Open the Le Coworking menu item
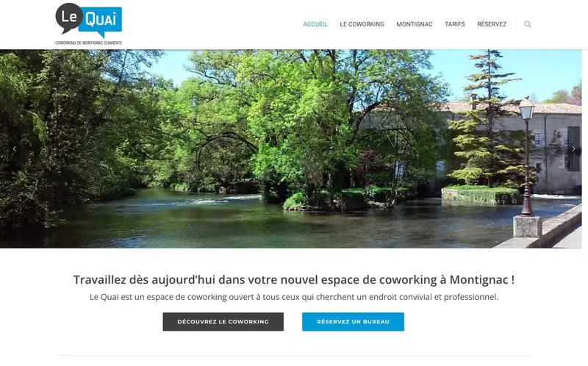588x366 pixels. pyautogui.click(x=362, y=24)
